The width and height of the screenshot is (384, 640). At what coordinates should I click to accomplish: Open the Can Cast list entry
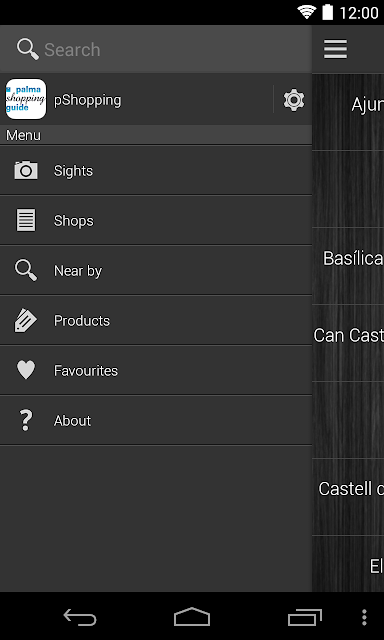[348, 343]
